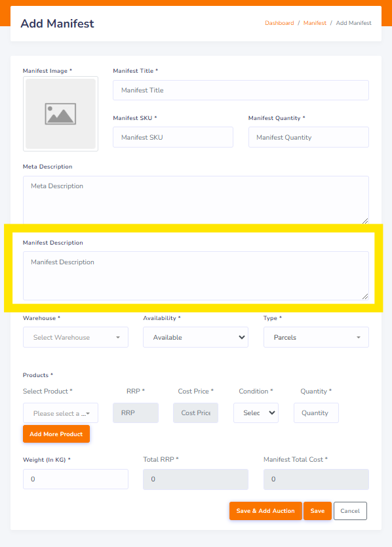Open the Select Warehouse dropdown

[75, 337]
